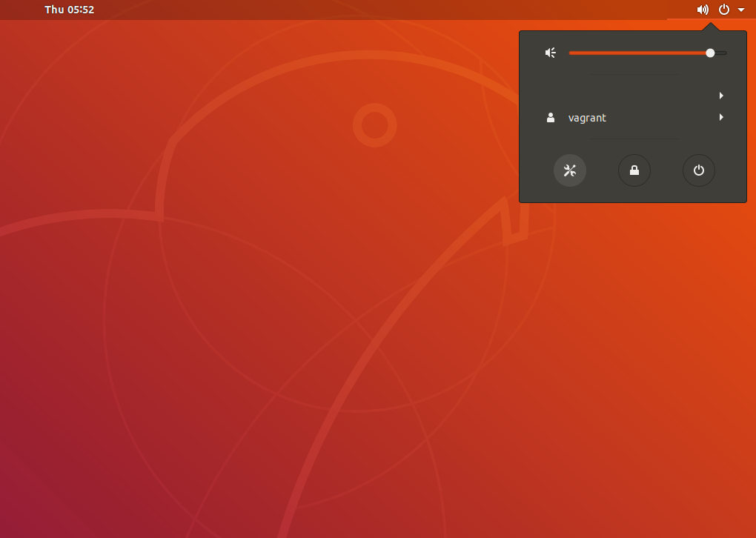
Task: Click the volume icon in the top bar
Action: (702, 10)
